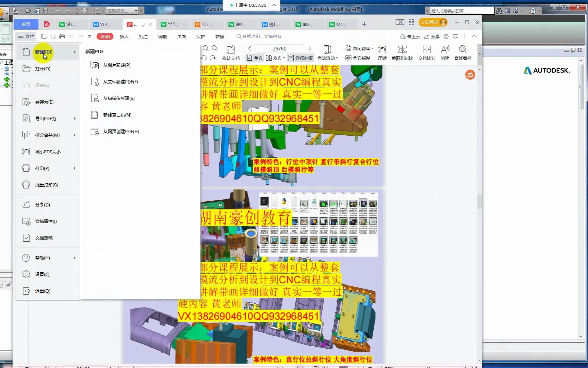Click the 压缩 compress icon
The image size is (588, 368).
click(382, 53)
